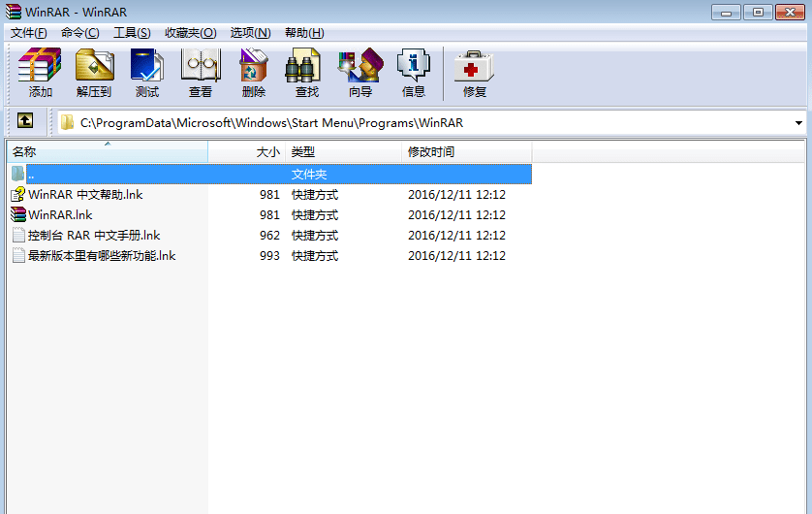Minimize the WinRAR window

(x=726, y=12)
